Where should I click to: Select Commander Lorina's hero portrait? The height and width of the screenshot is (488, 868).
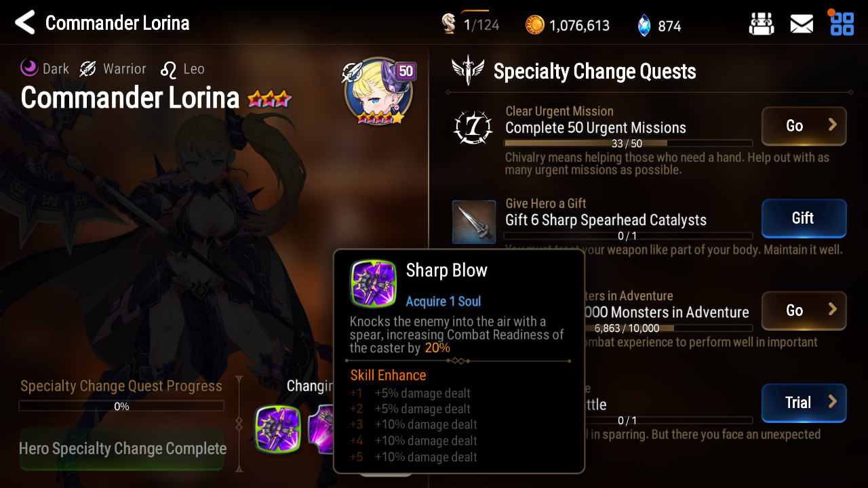tap(378, 92)
